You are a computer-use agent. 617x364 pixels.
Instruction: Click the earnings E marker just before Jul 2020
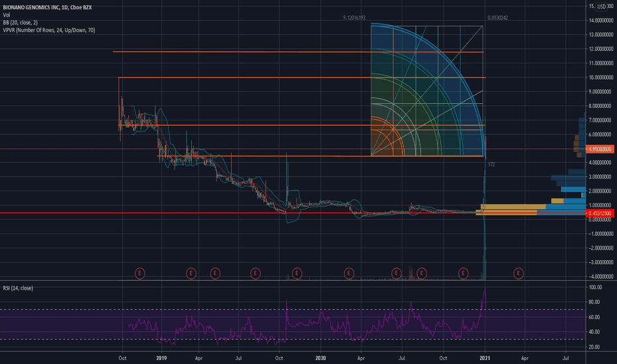pyautogui.click(x=397, y=273)
